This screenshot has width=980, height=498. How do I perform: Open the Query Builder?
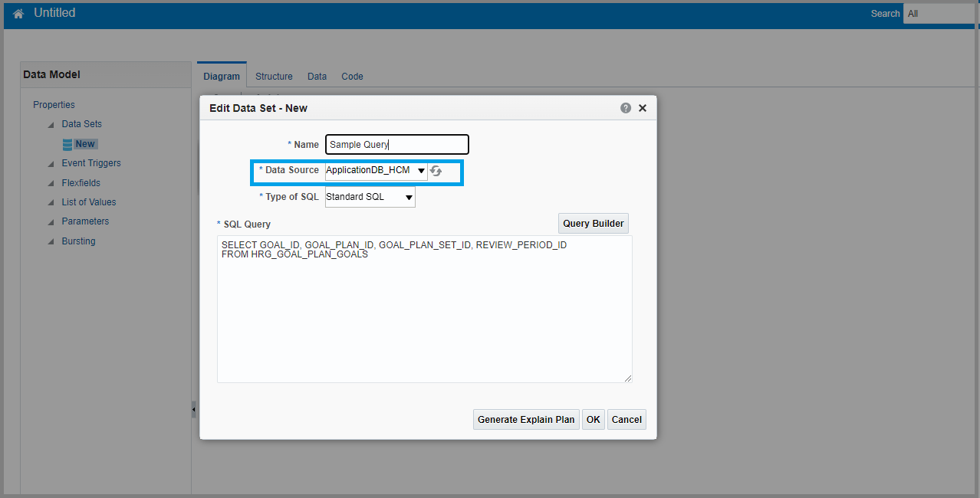[593, 223]
